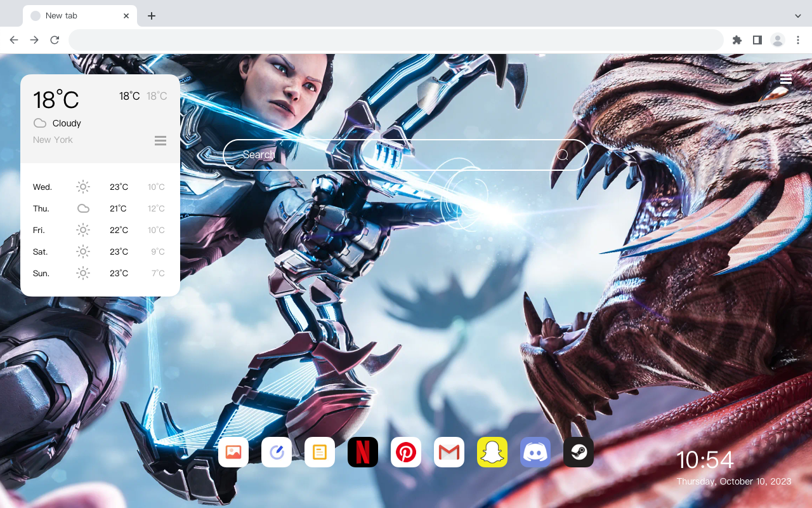The height and width of the screenshot is (508, 812).
Task: Open the browser profile avatar
Action: (x=778, y=40)
